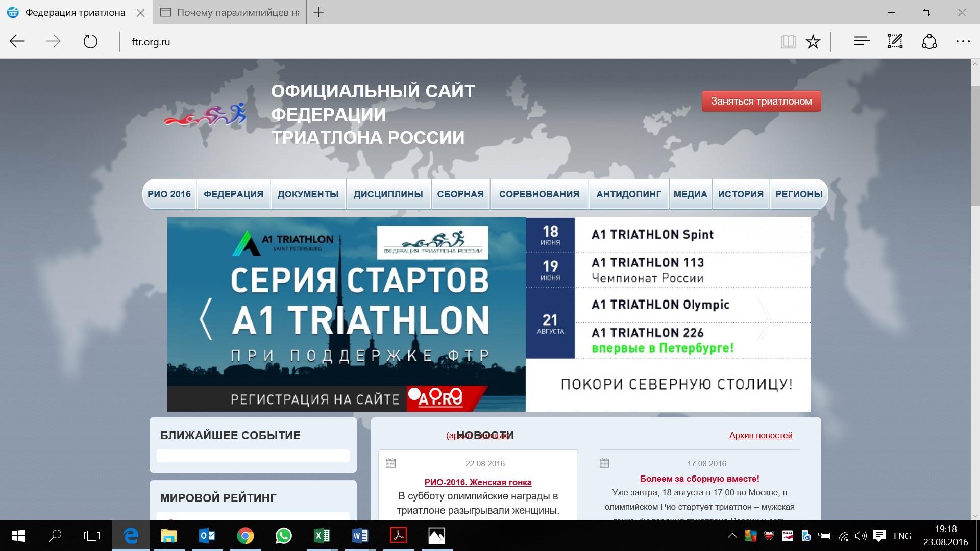
Task: Click date text 17.08.2016
Action: tap(706, 464)
